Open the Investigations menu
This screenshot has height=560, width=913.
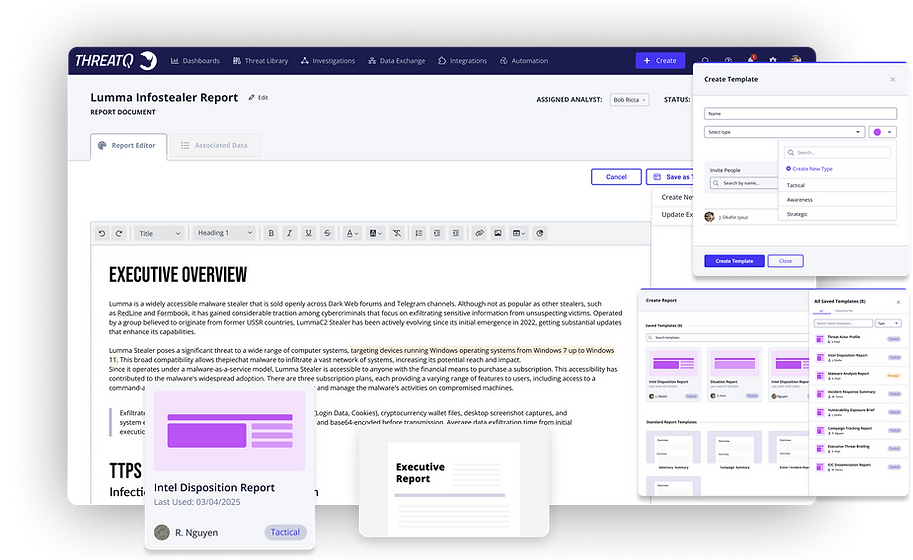[x=328, y=61]
